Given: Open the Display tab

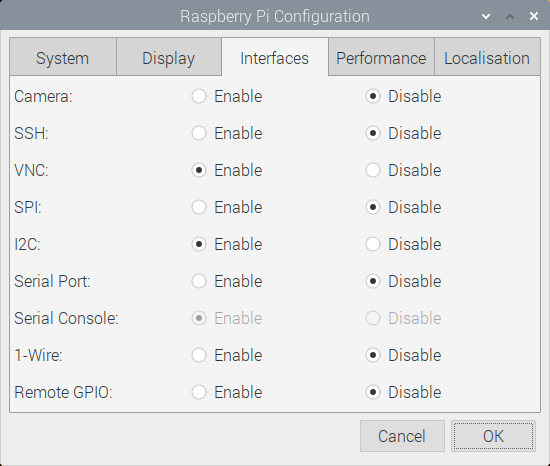Looking at the screenshot, I should pyautogui.click(x=169, y=58).
